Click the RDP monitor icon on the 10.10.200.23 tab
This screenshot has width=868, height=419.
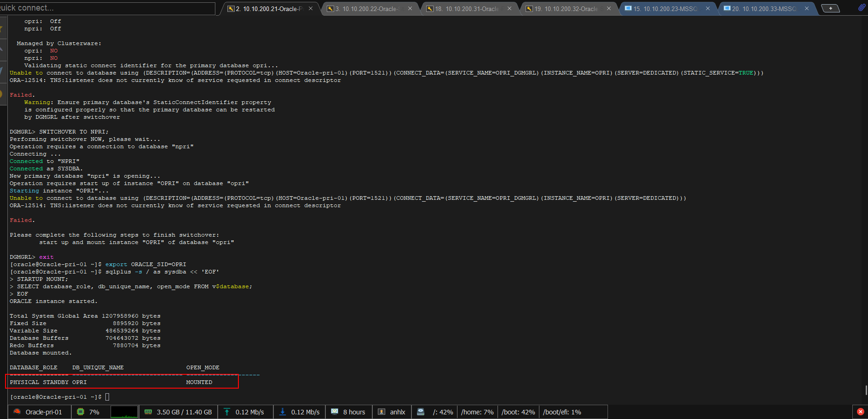628,8
